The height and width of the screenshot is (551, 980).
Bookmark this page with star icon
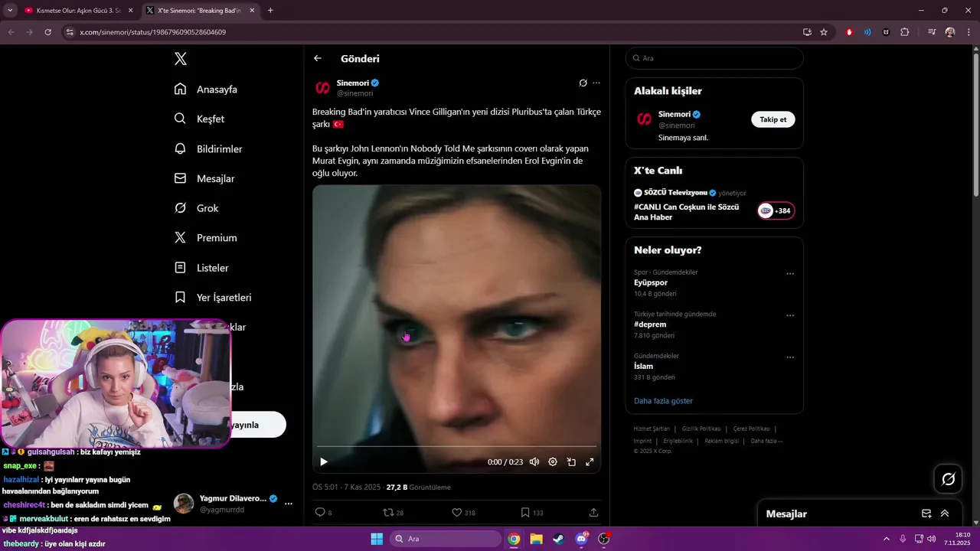[x=824, y=32]
